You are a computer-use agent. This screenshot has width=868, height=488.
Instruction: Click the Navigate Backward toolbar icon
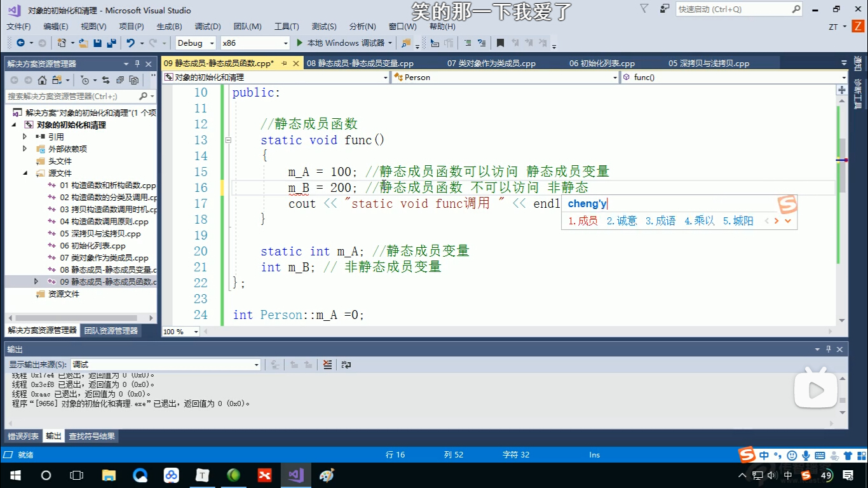[21, 43]
